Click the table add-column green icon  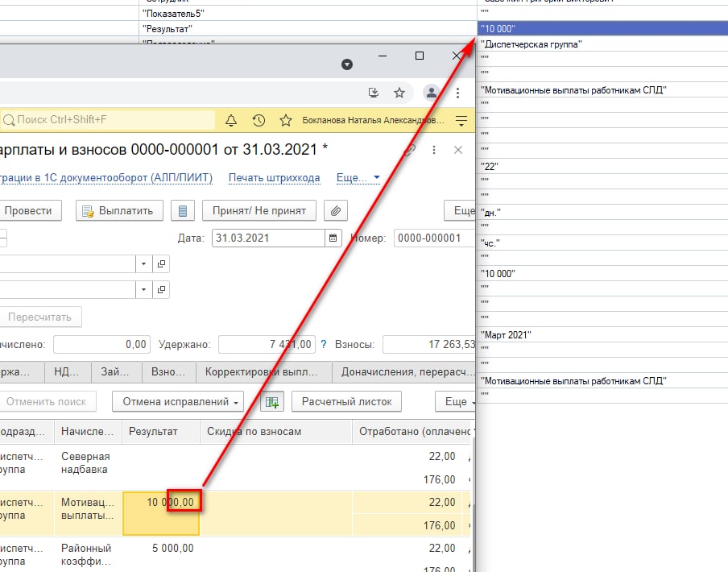[271, 401]
